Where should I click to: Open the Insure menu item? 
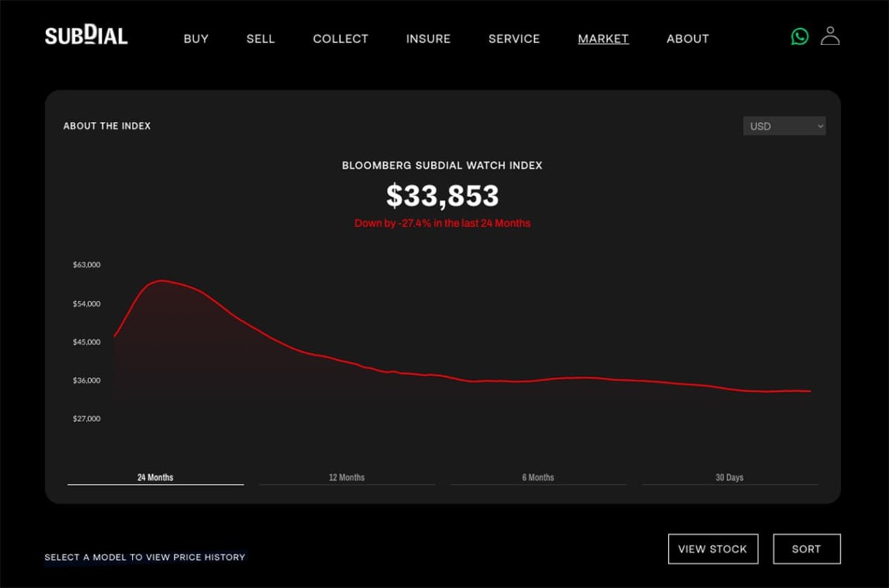(428, 39)
